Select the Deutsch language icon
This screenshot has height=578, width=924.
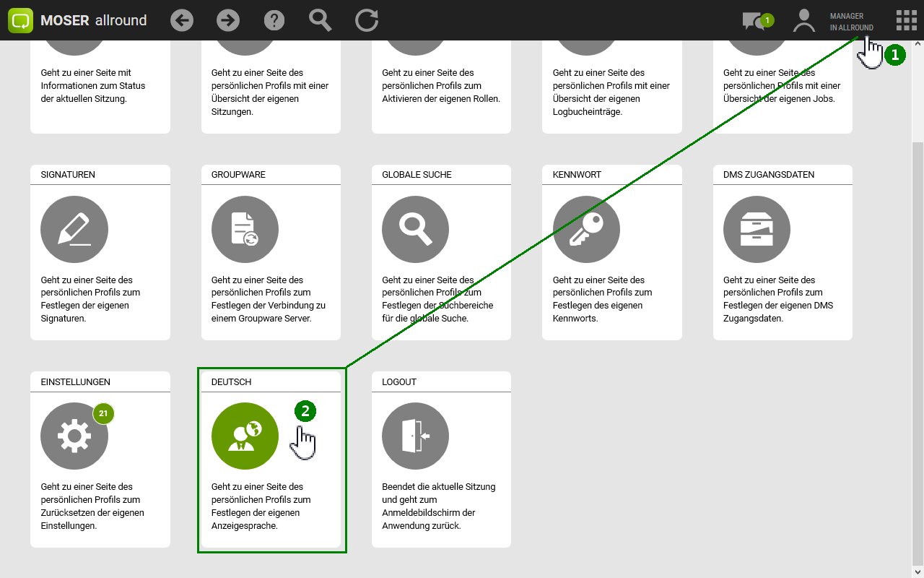(245, 436)
